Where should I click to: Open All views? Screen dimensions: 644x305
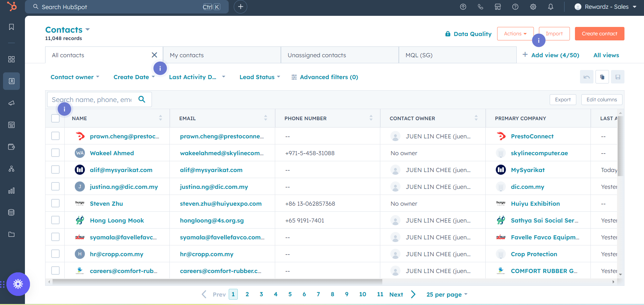[x=606, y=55]
